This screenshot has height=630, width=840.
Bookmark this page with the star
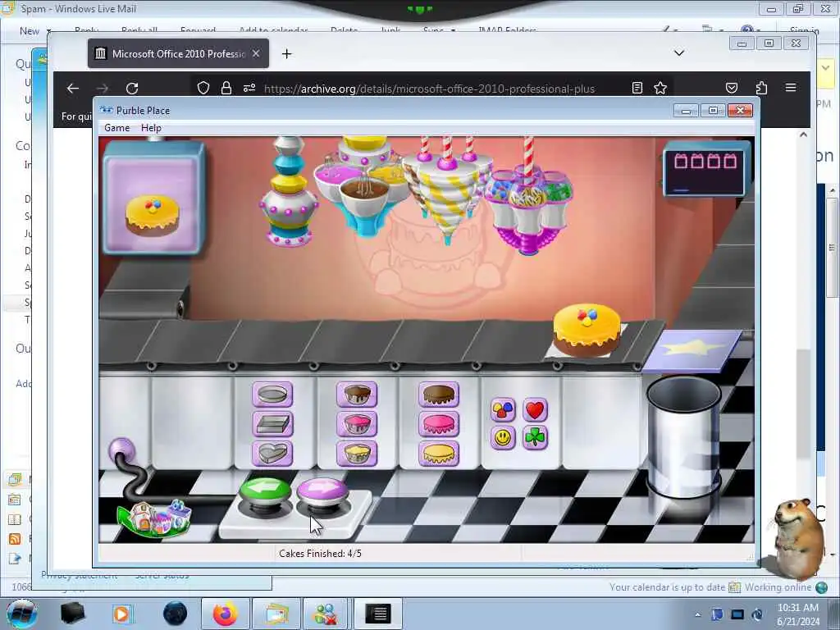click(x=660, y=89)
